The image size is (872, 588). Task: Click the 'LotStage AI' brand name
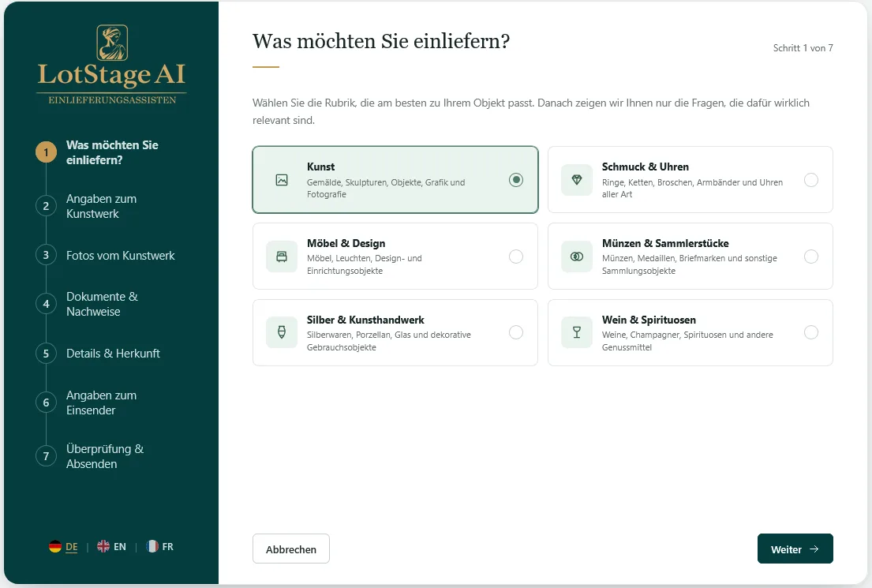click(x=111, y=75)
